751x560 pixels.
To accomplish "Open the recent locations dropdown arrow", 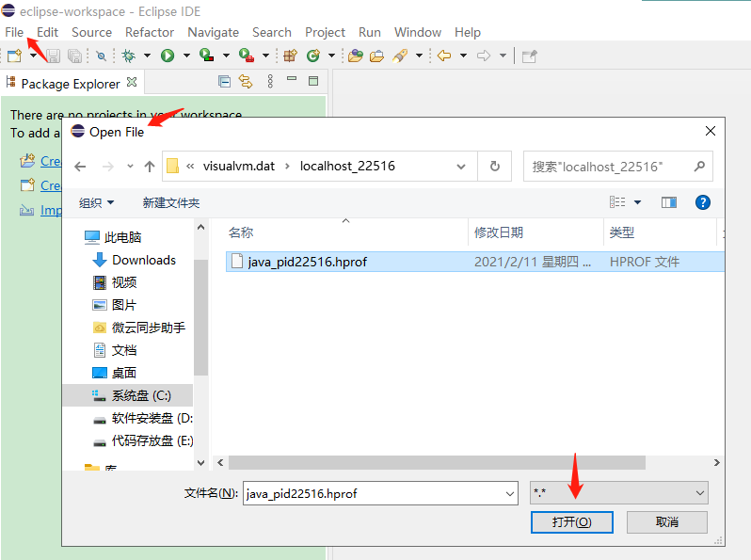I will 130,167.
